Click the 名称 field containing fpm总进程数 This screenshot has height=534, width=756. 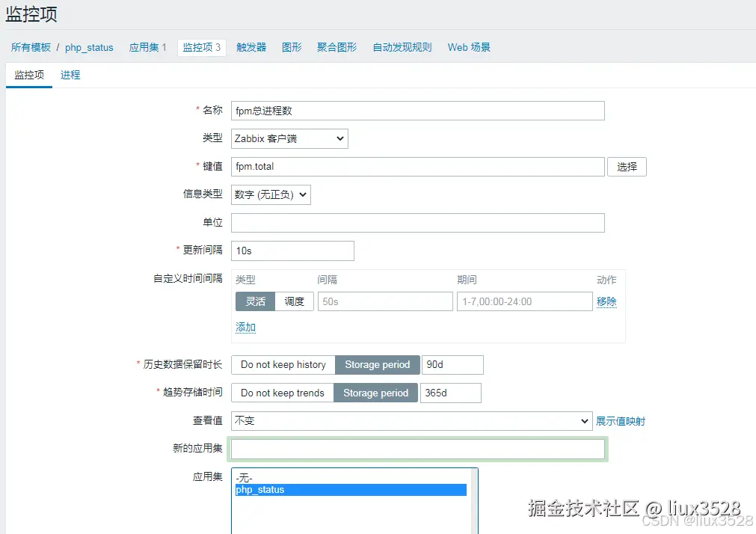click(417, 111)
